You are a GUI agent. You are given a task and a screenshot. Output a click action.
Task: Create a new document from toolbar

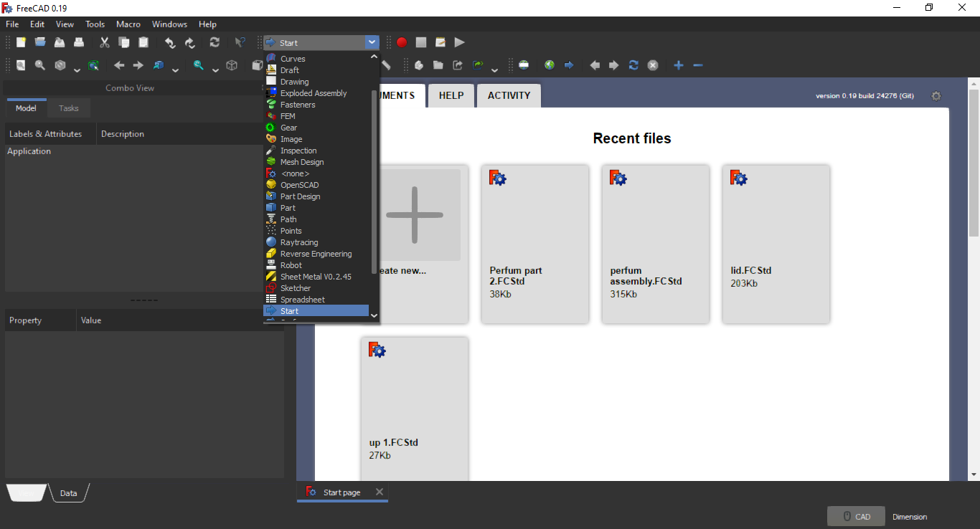[x=22, y=42]
